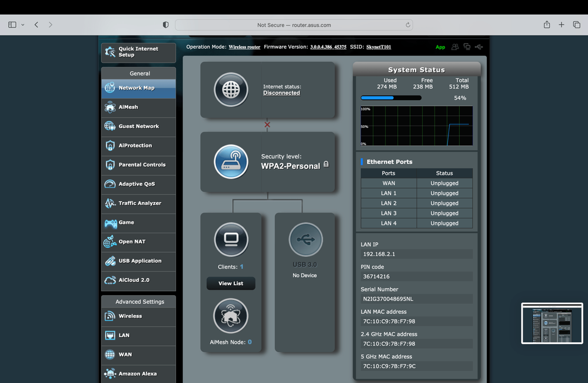Click the screenshot preview thumbnail
588x383 pixels.
(x=552, y=323)
